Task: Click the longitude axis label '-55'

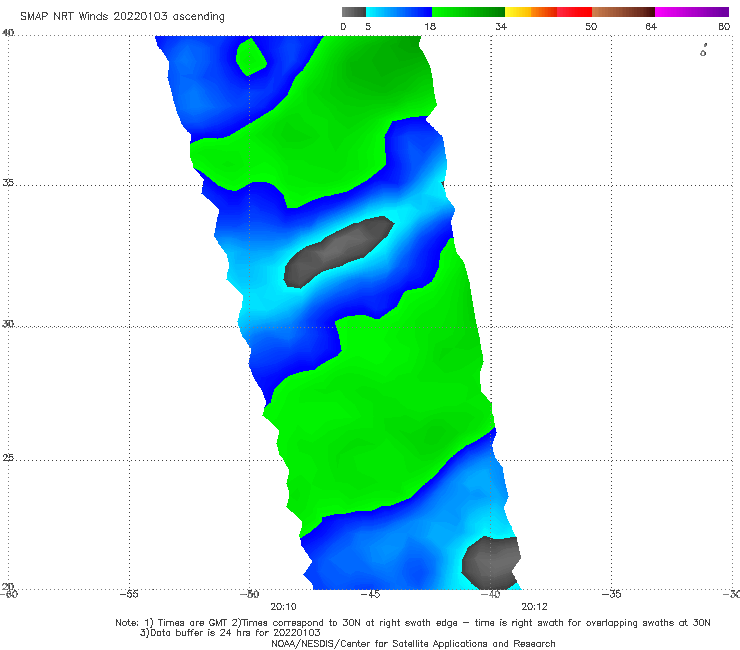Action: 129,594
